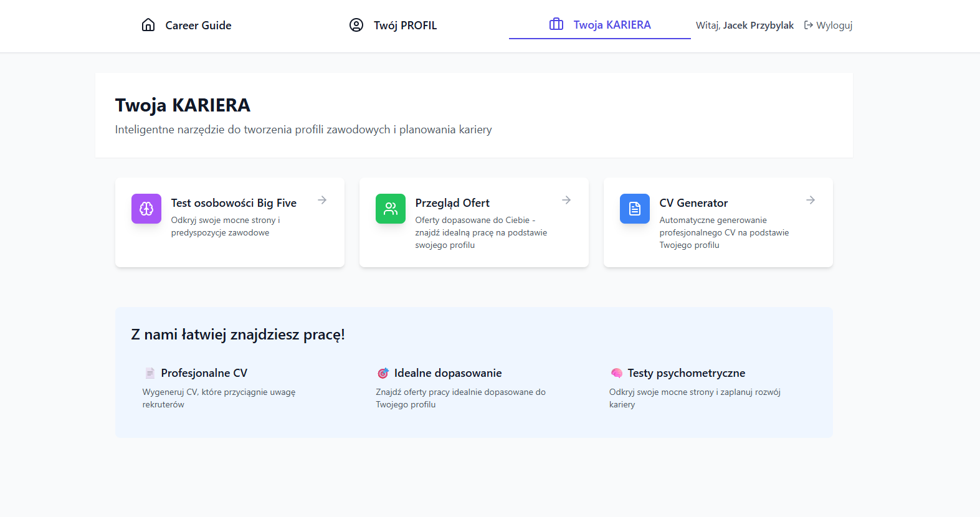980x517 pixels.
Task: Select the Twoja KARIERA tab
Action: click(600, 25)
